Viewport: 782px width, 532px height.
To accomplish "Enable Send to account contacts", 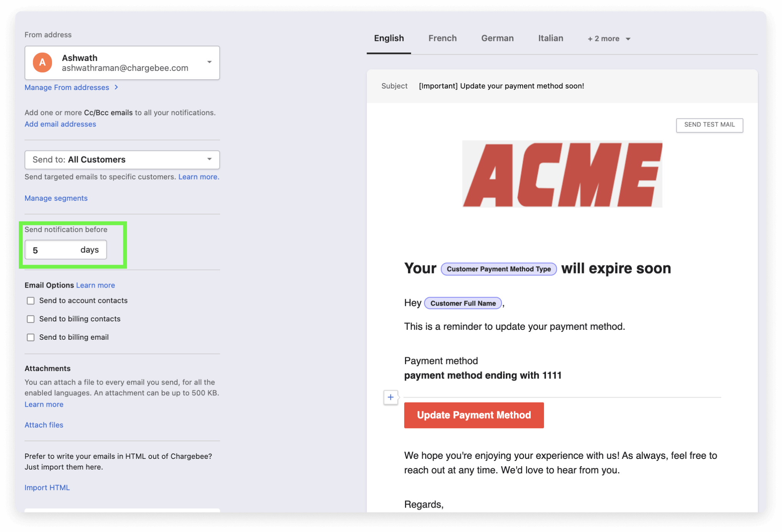I will click(x=31, y=301).
